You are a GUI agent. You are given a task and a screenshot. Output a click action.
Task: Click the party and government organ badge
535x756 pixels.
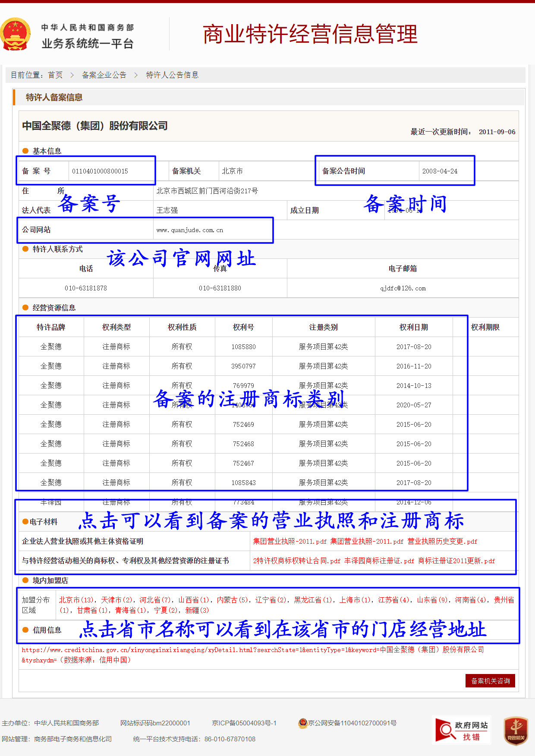[x=516, y=731]
